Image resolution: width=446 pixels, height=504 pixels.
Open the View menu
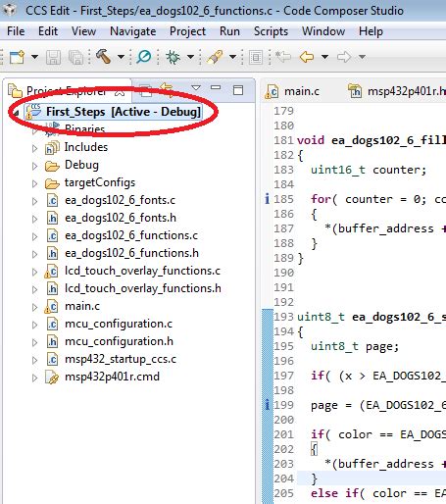pos(83,31)
